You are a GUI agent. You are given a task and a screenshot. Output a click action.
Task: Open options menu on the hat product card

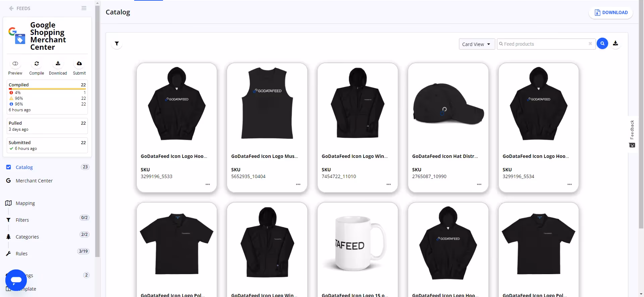pyautogui.click(x=479, y=184)
